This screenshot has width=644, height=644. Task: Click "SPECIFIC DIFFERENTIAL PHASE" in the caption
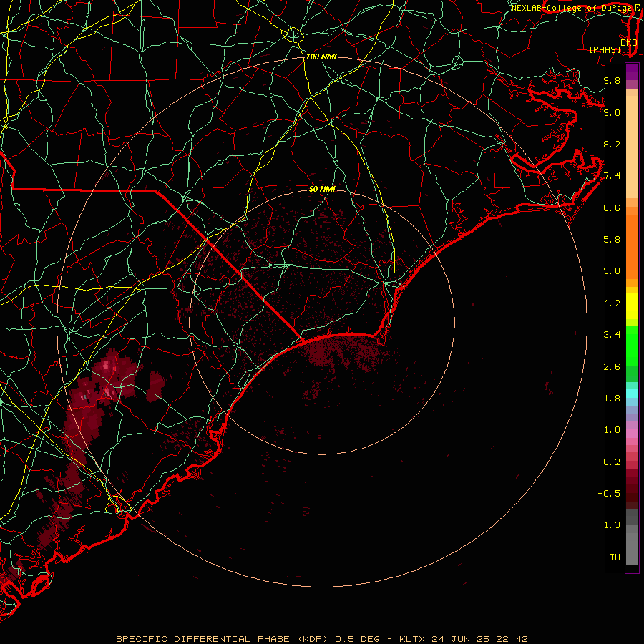(x=204, y=639)
